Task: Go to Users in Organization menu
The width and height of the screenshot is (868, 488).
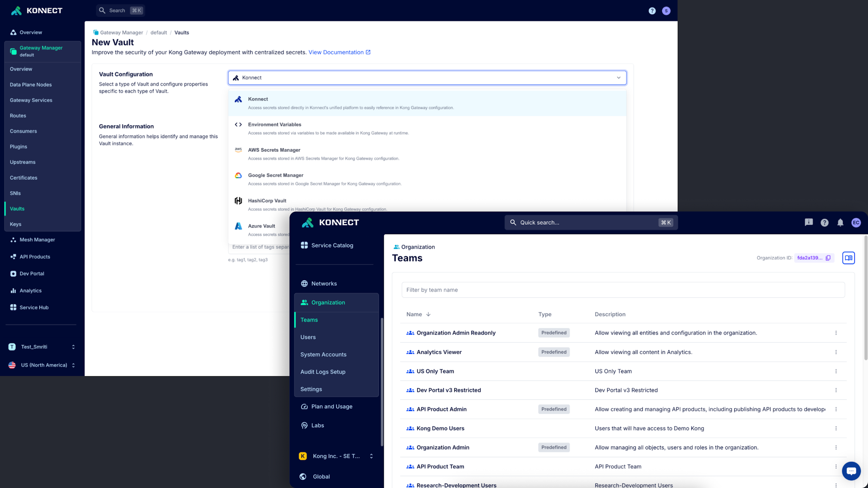Action: point(308,337)
